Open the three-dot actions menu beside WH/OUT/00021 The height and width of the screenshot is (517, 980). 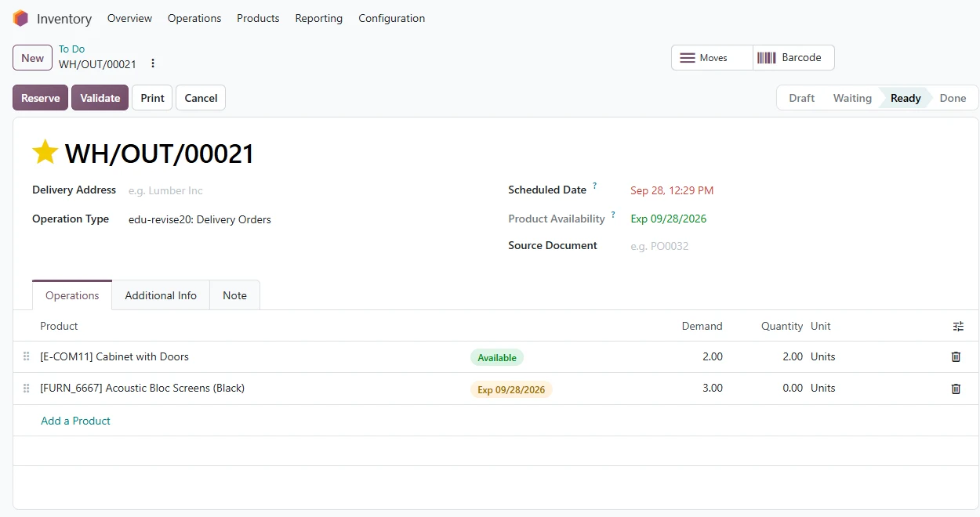tap(153, 63)
